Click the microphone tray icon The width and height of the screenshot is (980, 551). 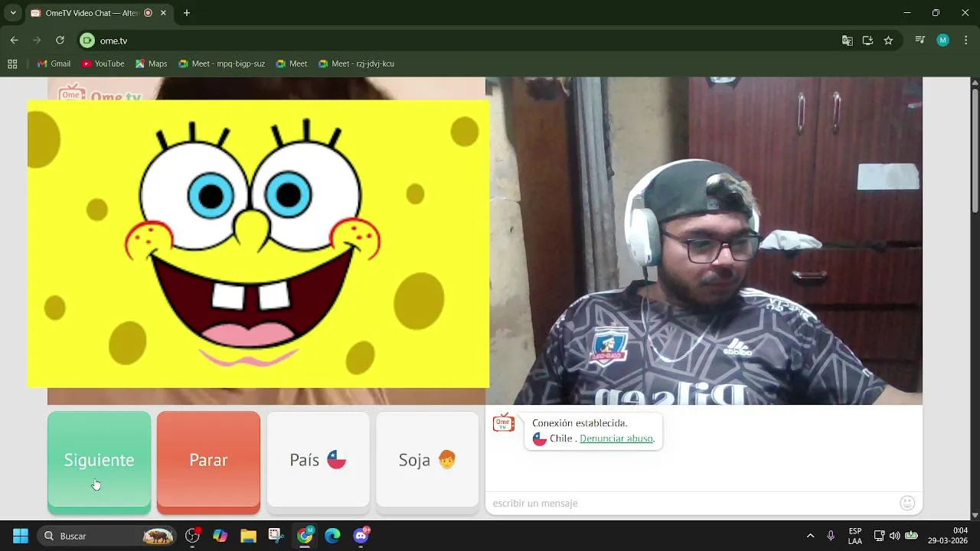pos(831,536)
